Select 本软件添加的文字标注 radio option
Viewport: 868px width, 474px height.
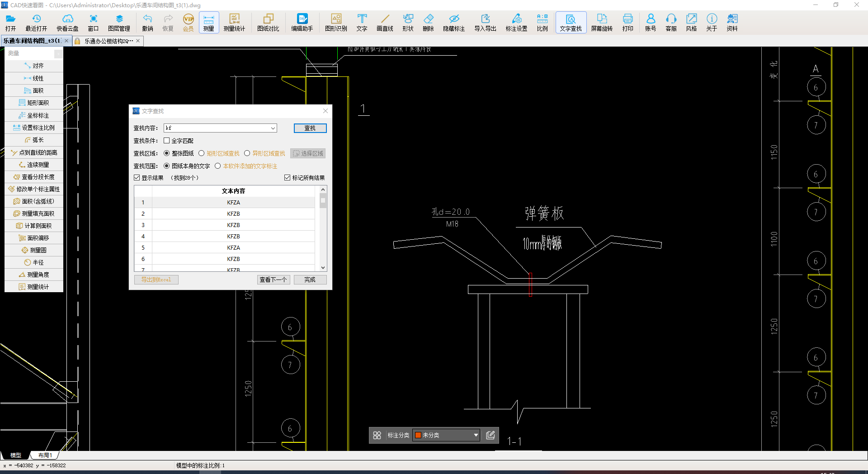point(218,166)
